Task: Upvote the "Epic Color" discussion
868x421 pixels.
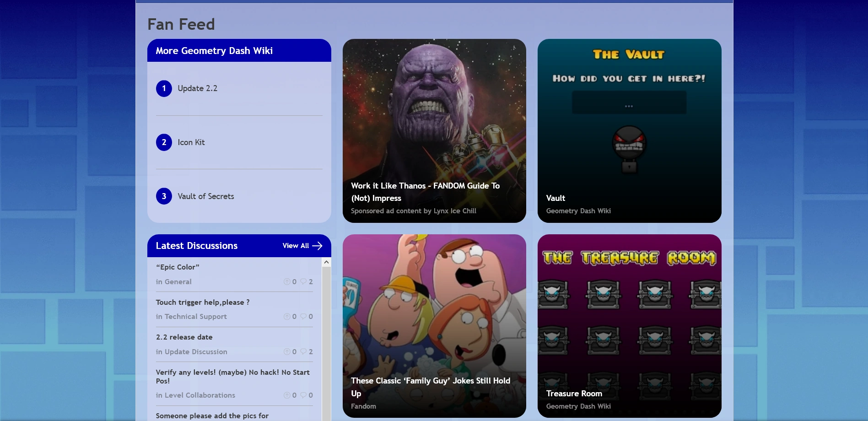Action: pos(287,282)
